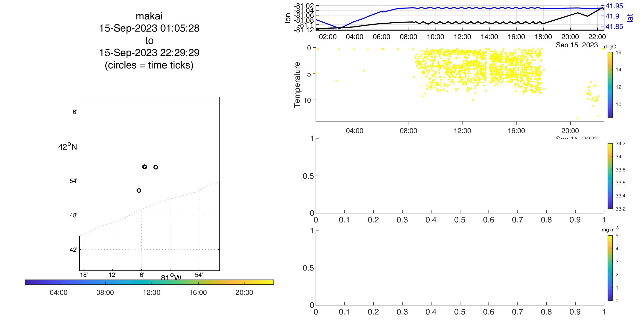
Task: Click the time colorbar beneath the map
Action: [150, 282]
